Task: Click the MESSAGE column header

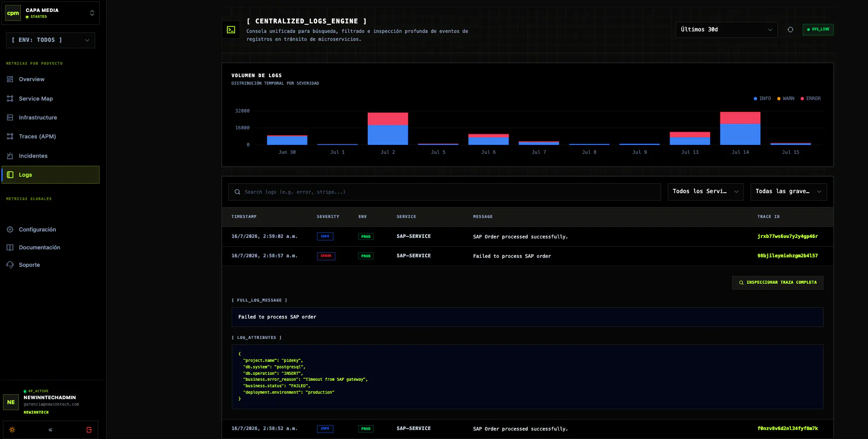Action: click(483, 217)
